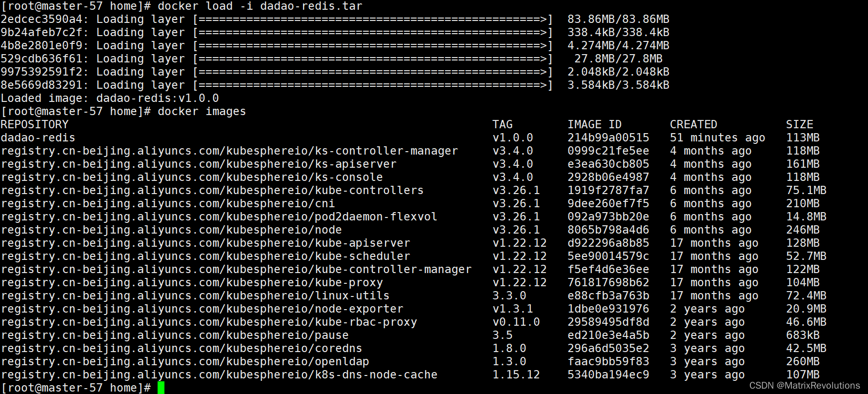Click the 161MB size value
The height and width of the screenshot is (394, 868).
point(803,164)
